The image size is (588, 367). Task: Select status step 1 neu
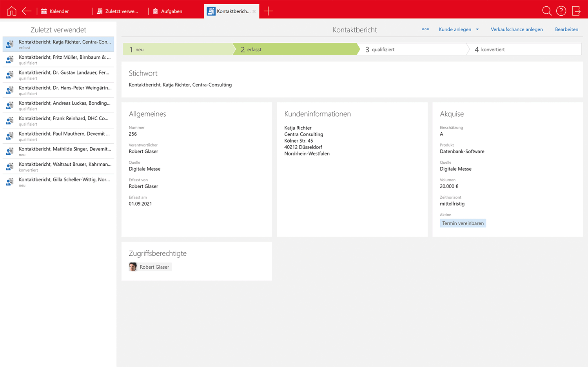[178, 49]
